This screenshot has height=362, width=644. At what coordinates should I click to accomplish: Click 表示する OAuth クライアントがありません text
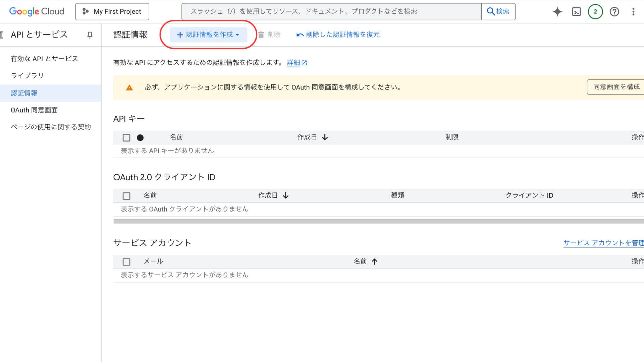pos(184,209)
